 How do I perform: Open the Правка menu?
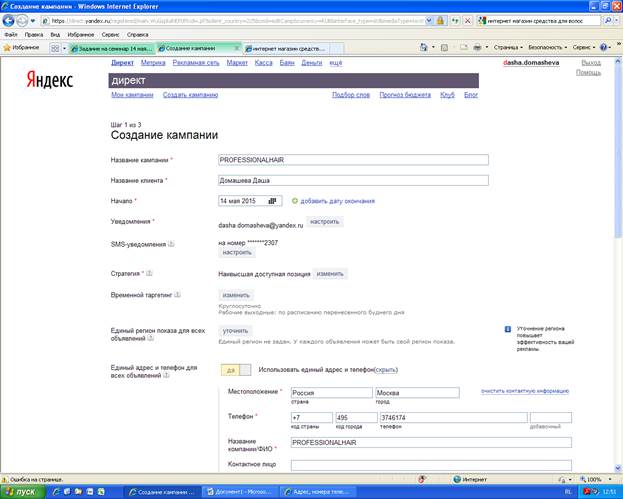click(34, 35)
